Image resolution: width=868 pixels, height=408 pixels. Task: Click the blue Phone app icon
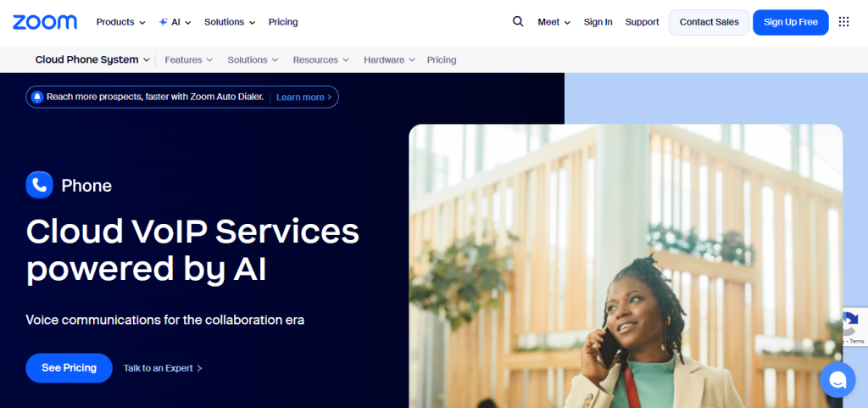(x=39, y=185)
